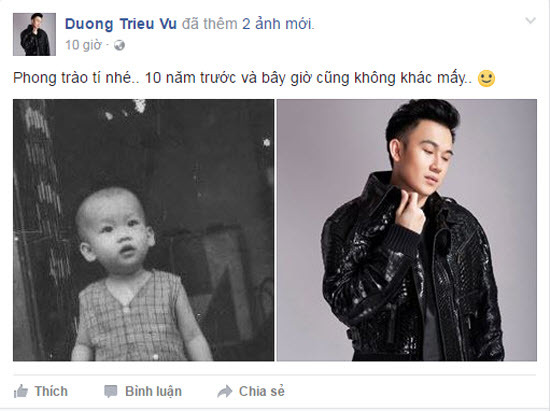Select the Bình luận comment label
550x411 pixels.
pos(153,391)
